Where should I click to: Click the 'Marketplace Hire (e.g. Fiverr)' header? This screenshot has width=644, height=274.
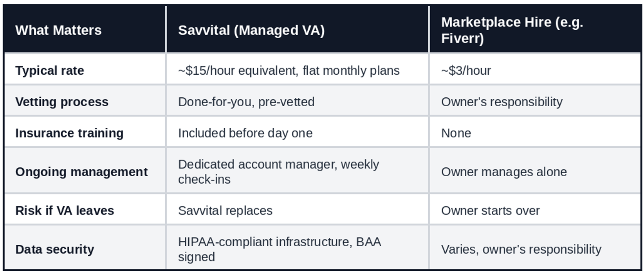coord(535,30)
